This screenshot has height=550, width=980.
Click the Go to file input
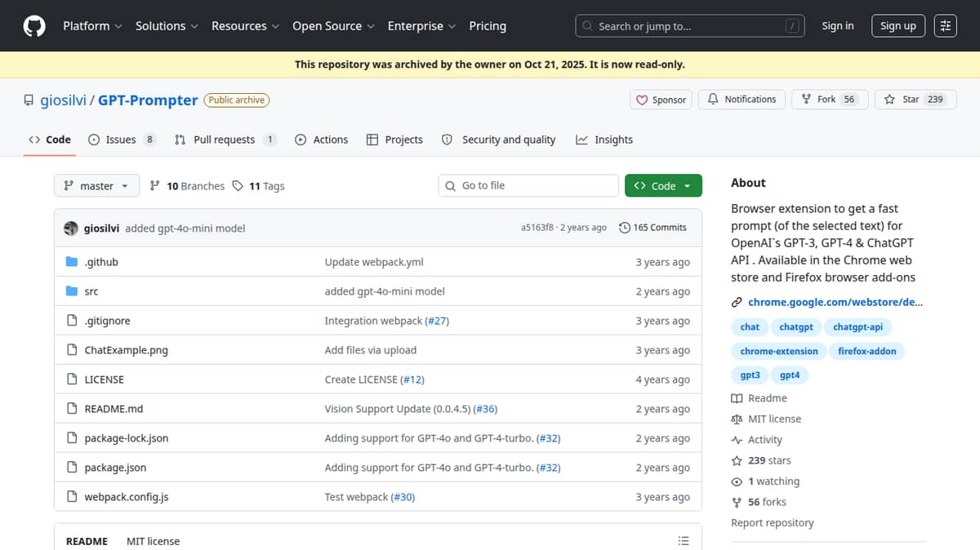[x=528, y=186]
